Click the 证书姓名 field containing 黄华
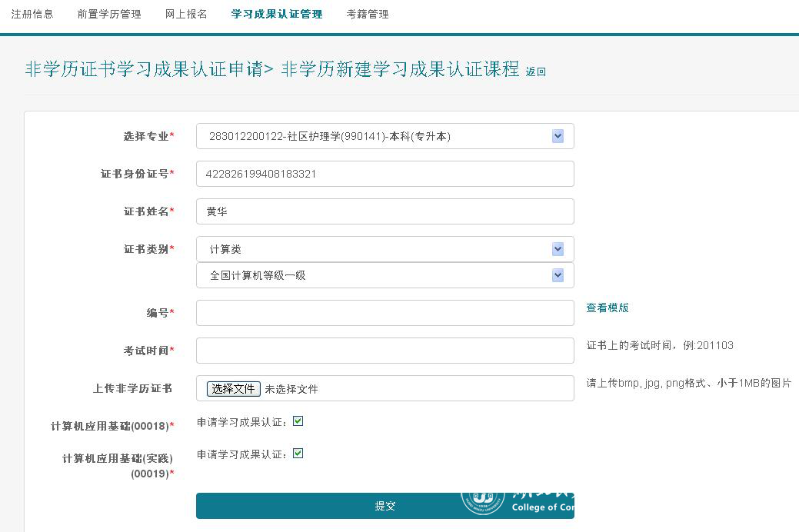799x532 pixels. point(385,211)
